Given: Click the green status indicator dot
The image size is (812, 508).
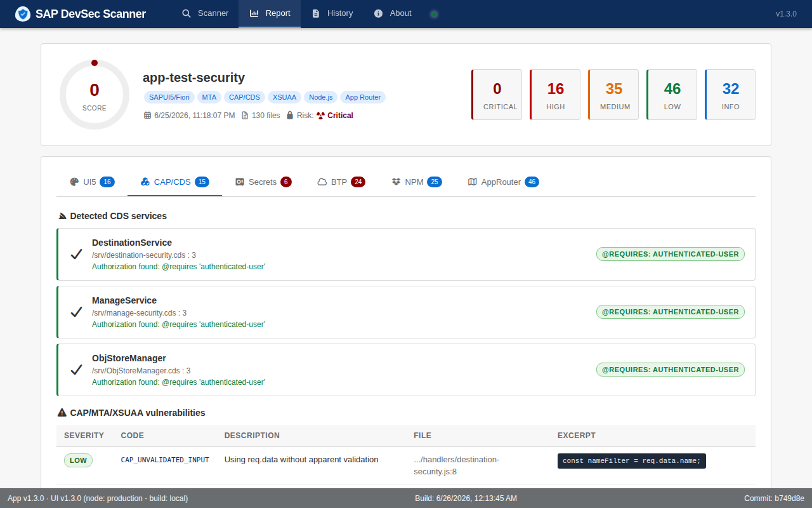Looking at the screenshot, I should [434, 14].
